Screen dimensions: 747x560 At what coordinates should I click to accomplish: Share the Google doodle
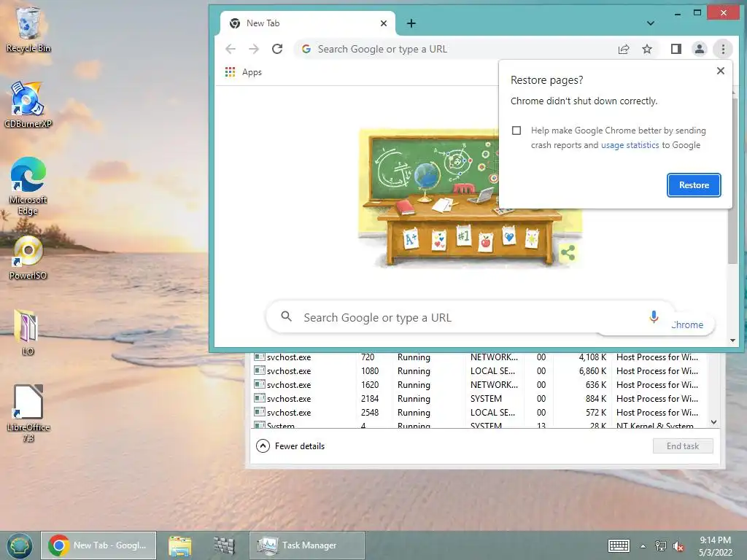coord(568,253)
